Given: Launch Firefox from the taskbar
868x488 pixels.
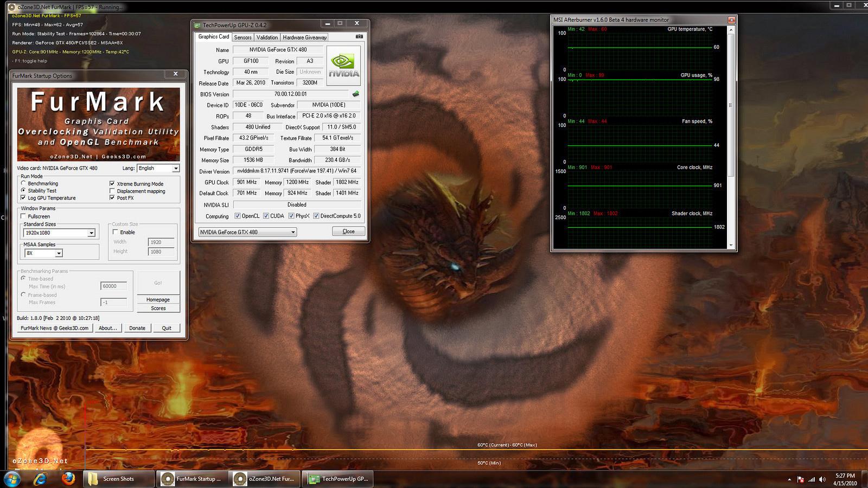Looking at the screenshot, I should [68, 479].
